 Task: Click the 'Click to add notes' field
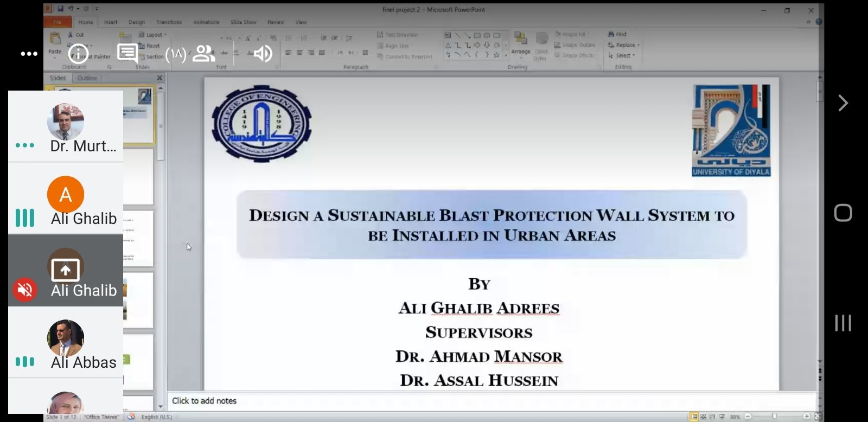[x=491, y=401]
